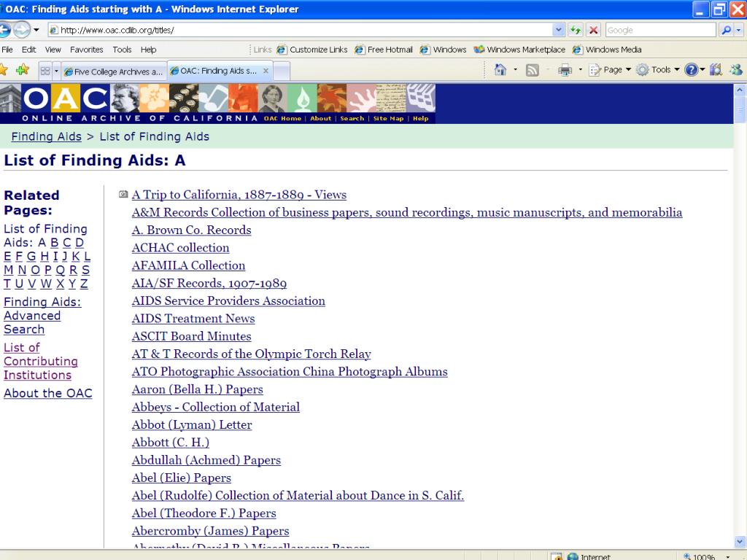Screen dimensions: 747x560
Task: Open a new blank tab
Action: 281,71
